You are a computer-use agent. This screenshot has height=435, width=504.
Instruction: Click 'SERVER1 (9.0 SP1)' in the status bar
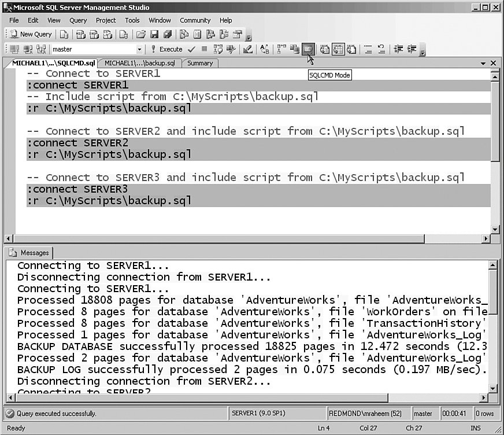click(x=258, y=414)
